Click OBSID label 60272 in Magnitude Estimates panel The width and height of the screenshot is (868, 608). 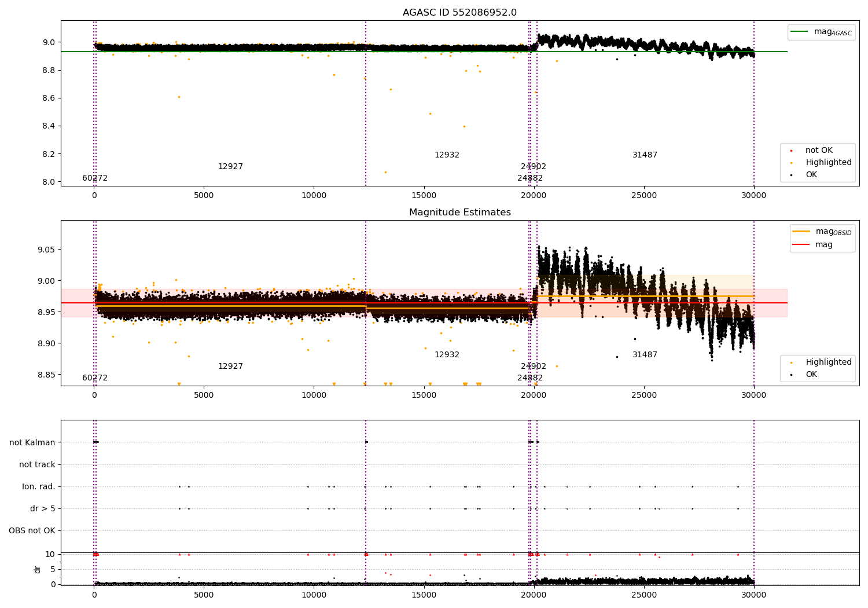95,378
